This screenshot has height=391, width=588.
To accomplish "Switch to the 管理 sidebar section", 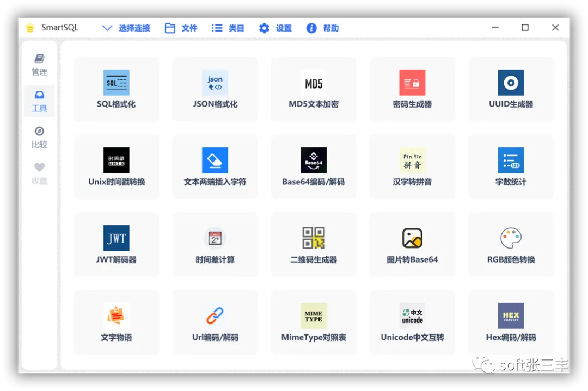I will [39, 65].
